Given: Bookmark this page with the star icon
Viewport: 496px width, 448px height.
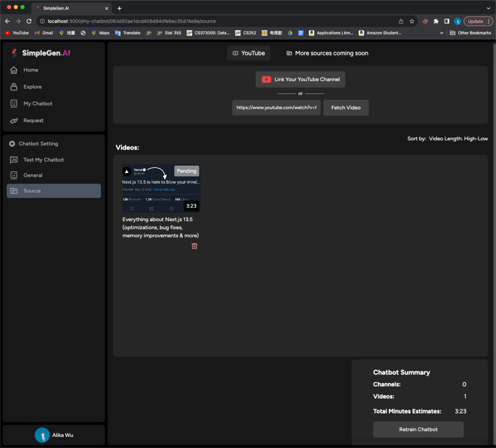Looking at the screenshot, I should 412,21.
